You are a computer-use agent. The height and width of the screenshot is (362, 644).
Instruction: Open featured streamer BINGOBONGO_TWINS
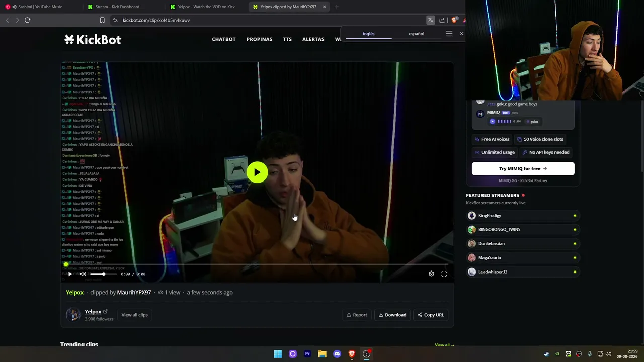point(523,229)
